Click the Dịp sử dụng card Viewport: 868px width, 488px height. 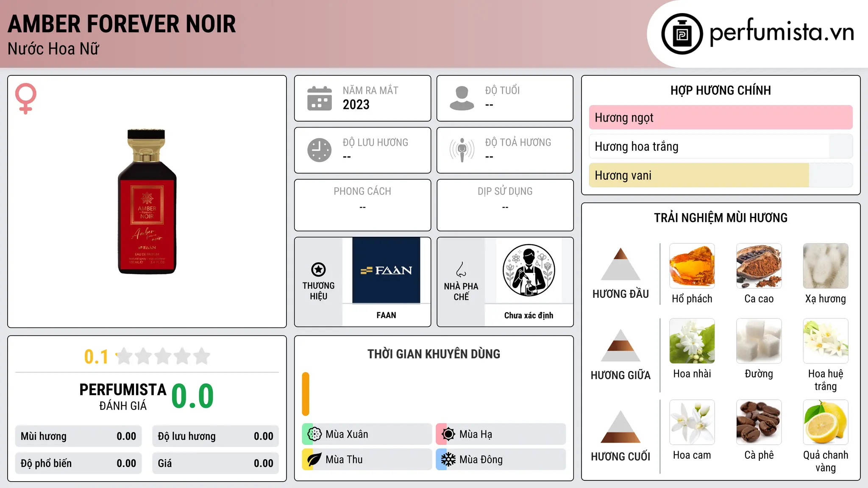(505, 205)
